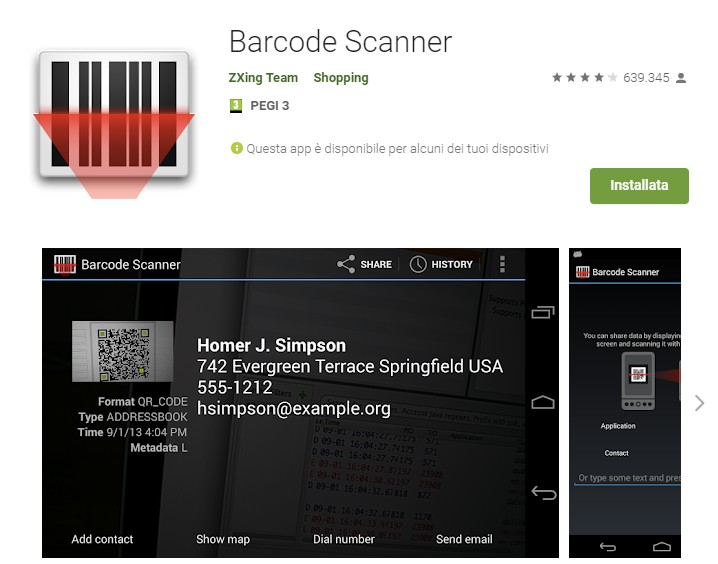
Task: Click the three-dot overflow menu icon
Action: pyautogui.click(x=502, y=264)
